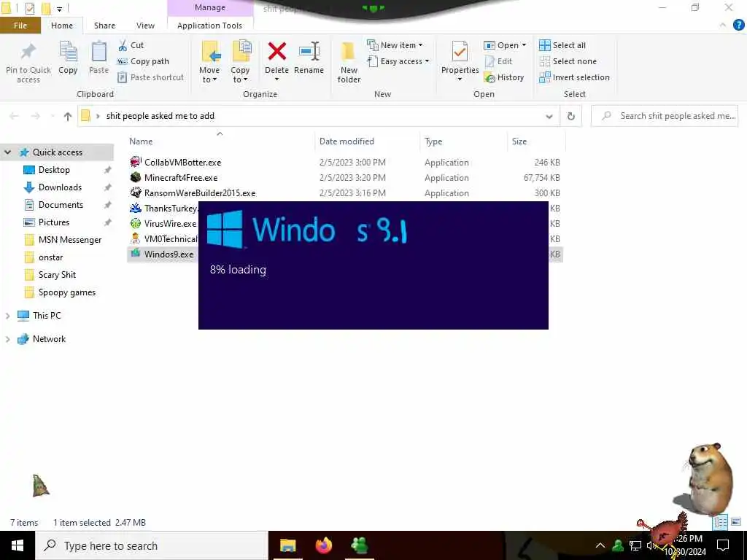Expand the Network tree node
The width and height of the screenshot is (747, 560).
click(x=7, y=339)
